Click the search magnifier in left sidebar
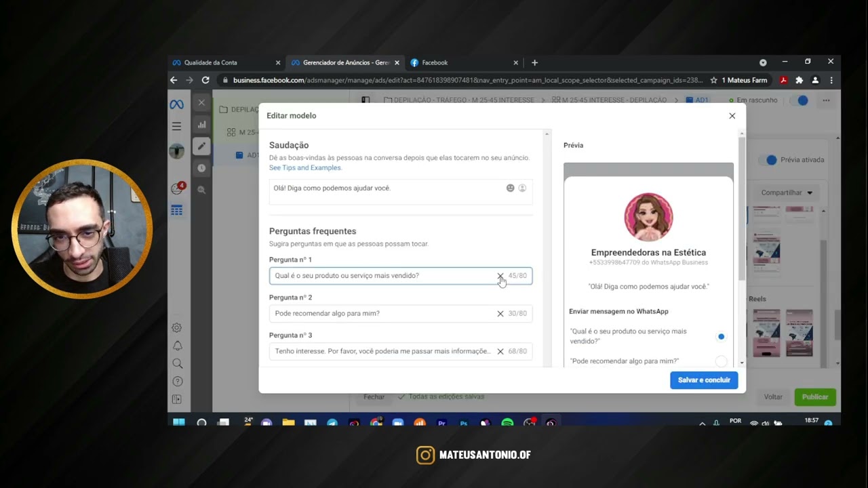Viewport: 868px width, 488px height. [177, 363]
